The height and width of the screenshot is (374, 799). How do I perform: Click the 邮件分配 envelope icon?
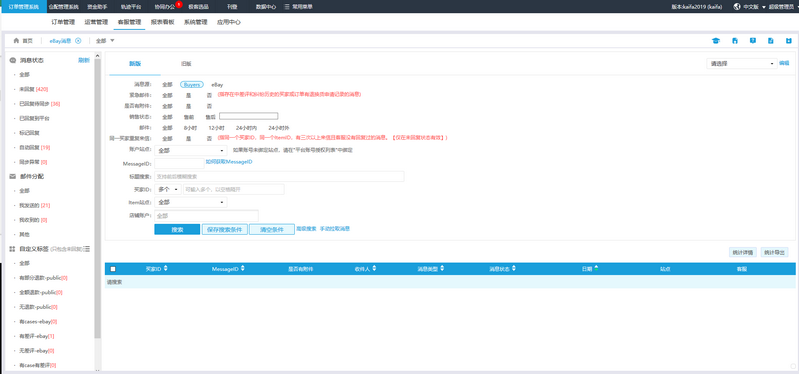point(13,176)
